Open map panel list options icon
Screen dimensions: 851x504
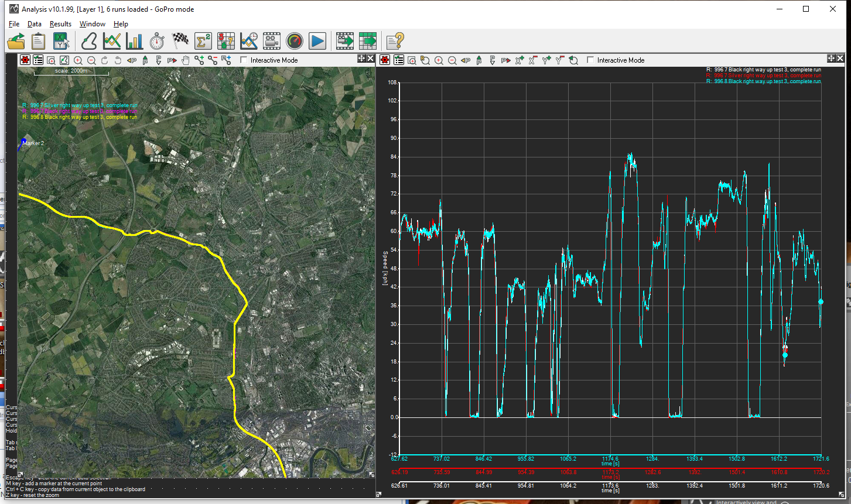coord(38,60)
